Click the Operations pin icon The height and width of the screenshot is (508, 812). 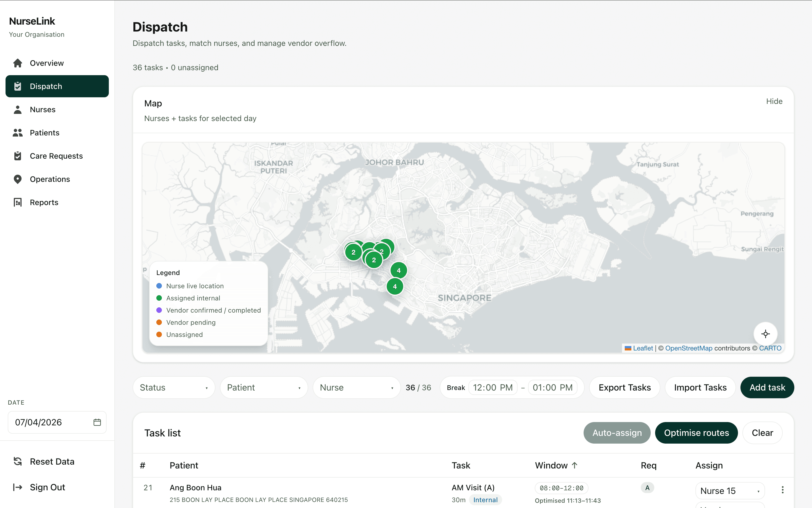[17, 179]
